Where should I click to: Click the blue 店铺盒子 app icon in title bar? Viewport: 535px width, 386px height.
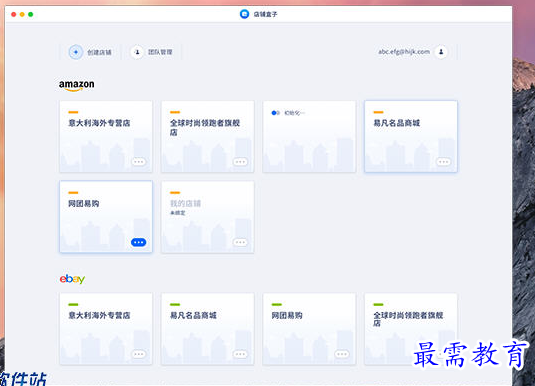click(244, 14)
